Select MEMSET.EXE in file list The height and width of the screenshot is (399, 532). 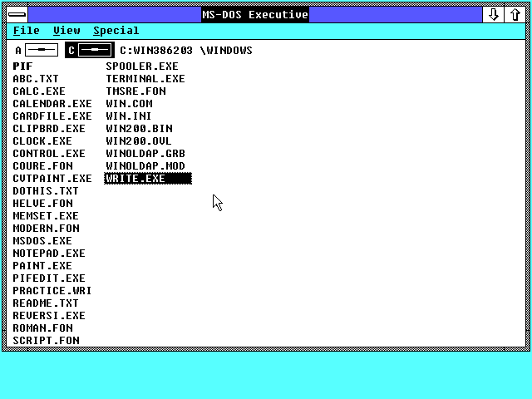coord(46,216)
